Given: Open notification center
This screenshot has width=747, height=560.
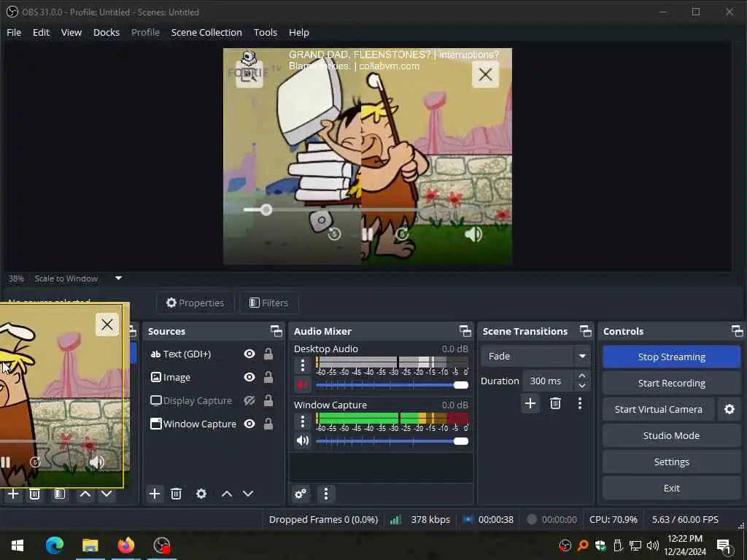Looking at the screenshot, I should [x=724, y=545].
